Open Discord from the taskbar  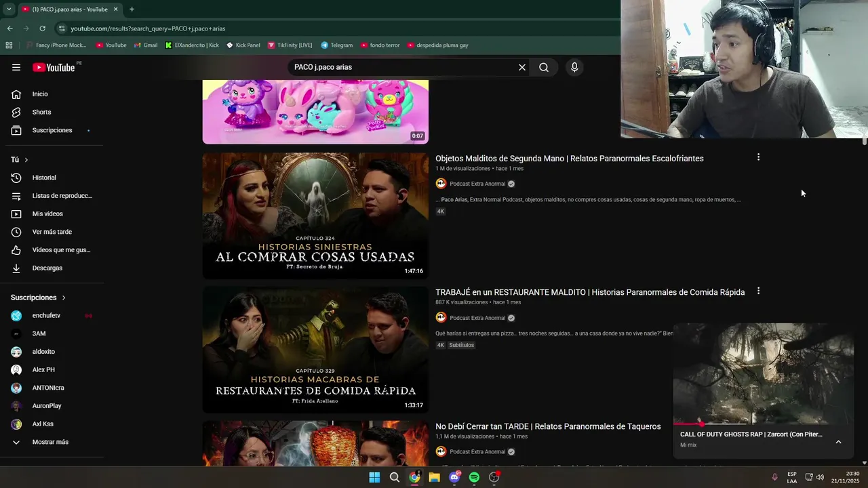454,477
